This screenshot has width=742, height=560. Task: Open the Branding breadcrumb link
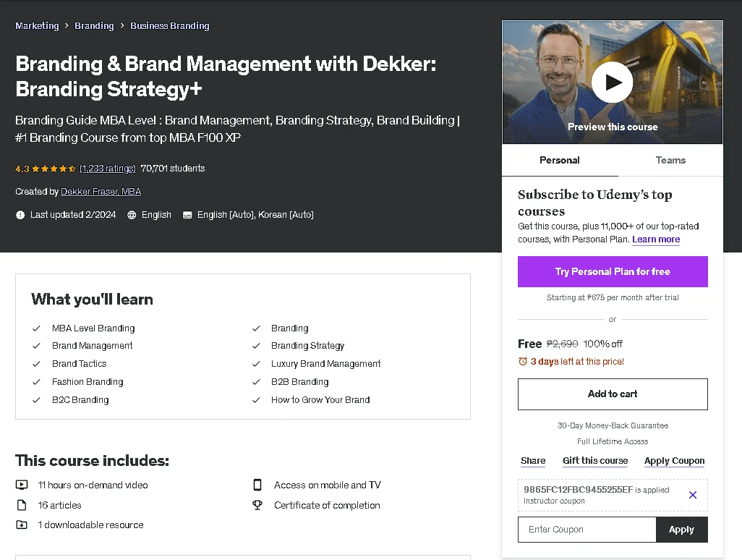[94, 25]
